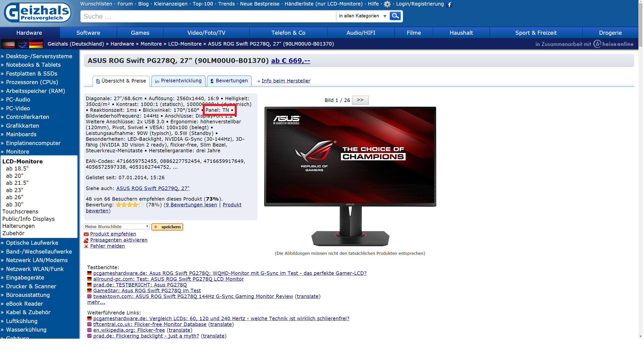The width and height of the screenshot is (644, 355).
Task: Open settings via gear icon in header
Action: pos(387,4)
